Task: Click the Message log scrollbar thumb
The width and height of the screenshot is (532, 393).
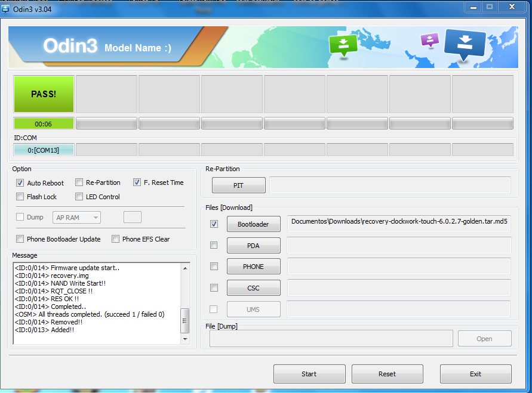Action: coord(185,320)
